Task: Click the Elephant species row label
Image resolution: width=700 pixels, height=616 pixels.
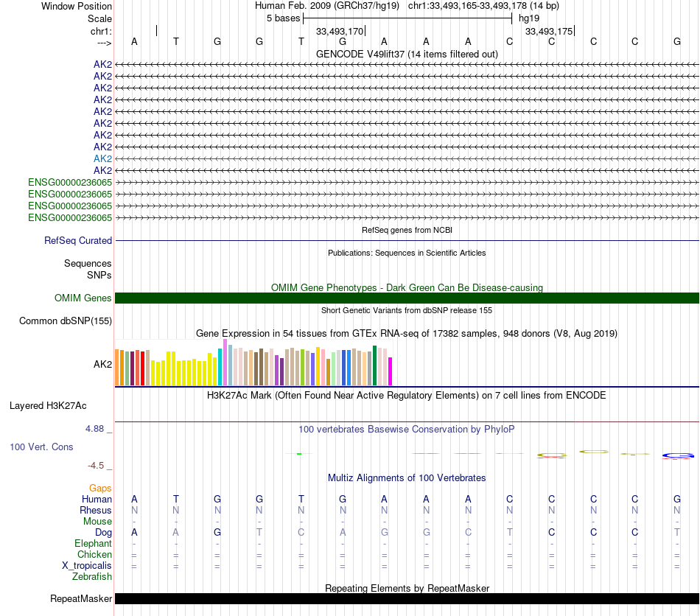Action: coord(93,543)
